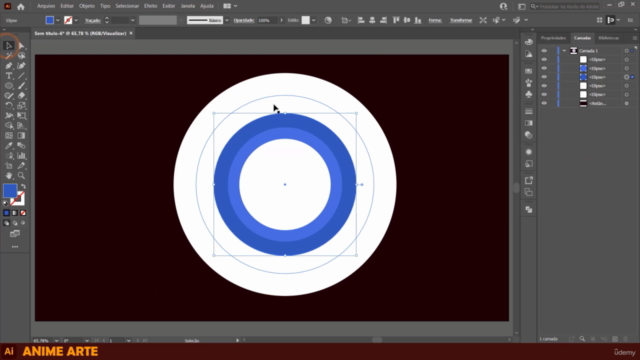Select the Hand tool
Screen dimensions: 640x360
[x=9, y=176]
